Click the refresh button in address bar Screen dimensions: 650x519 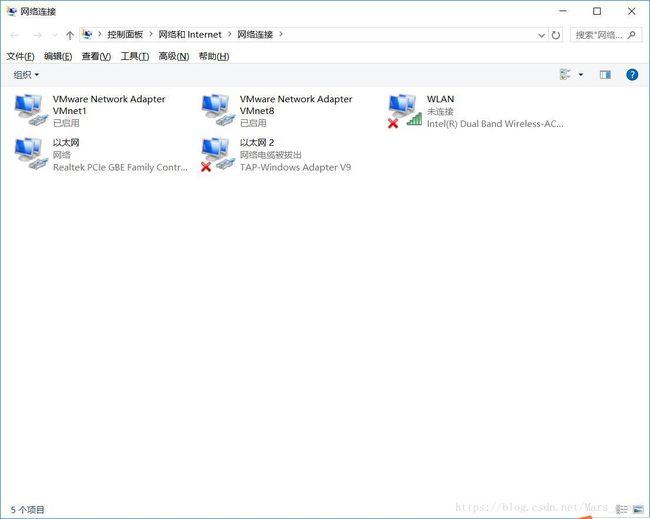(556, 35)
